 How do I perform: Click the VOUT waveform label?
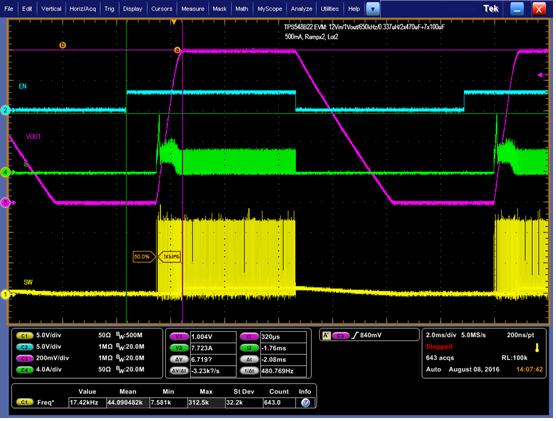tap(33, 137)
